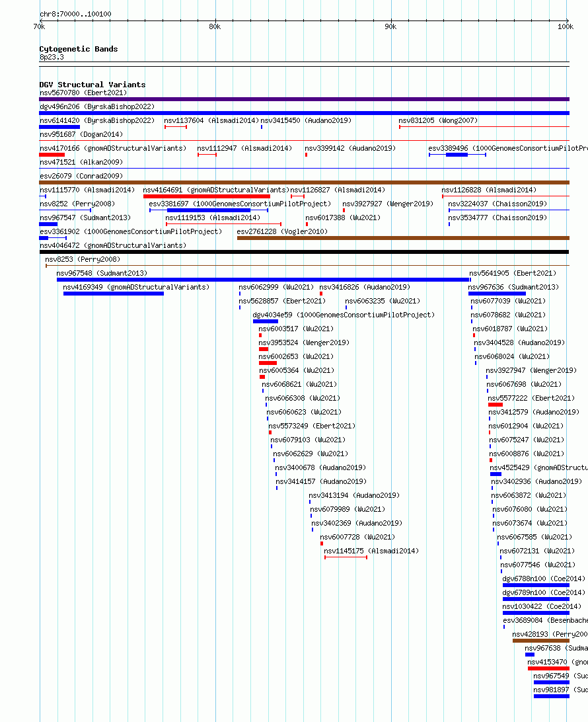This screenshot has height=722, width=588.
Task: Select nsv831205 (Wong2007) variant label
Action: pyautogui.click(x=438, y=120)
